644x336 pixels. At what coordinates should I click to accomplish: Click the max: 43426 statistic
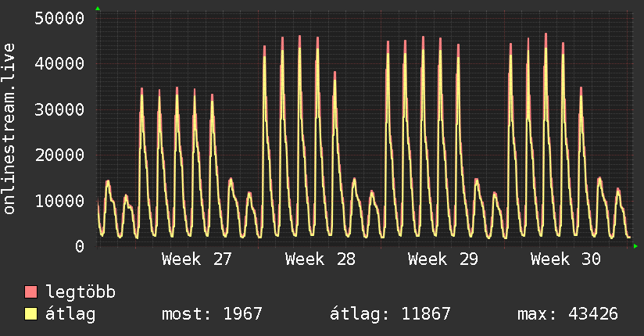tap(567, 314)
